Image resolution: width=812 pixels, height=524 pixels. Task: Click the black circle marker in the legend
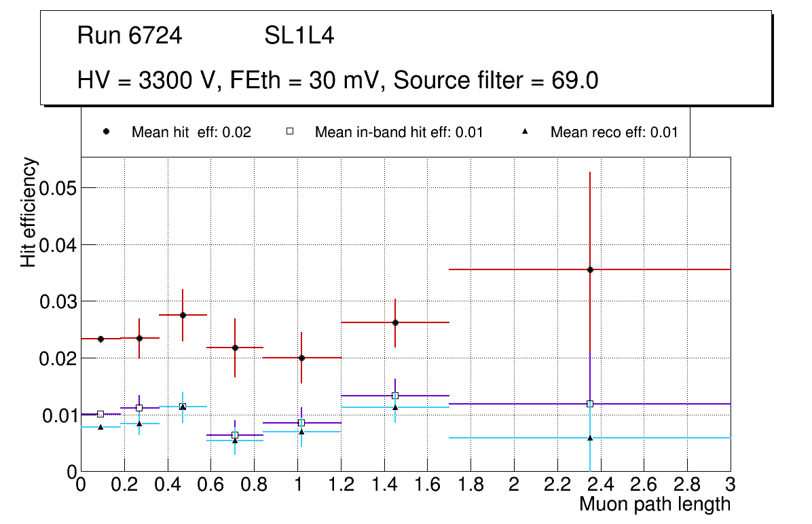pyautogui.click(x=107, y=132)
